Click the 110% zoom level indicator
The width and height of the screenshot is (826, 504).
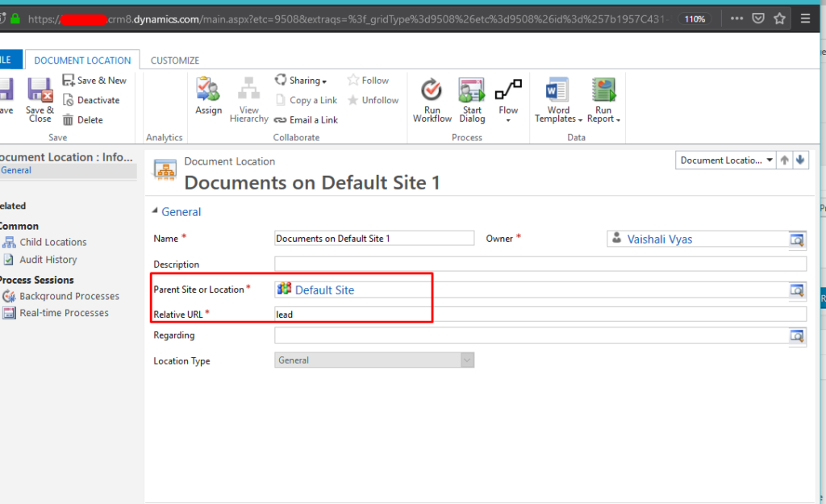(695, 19)
